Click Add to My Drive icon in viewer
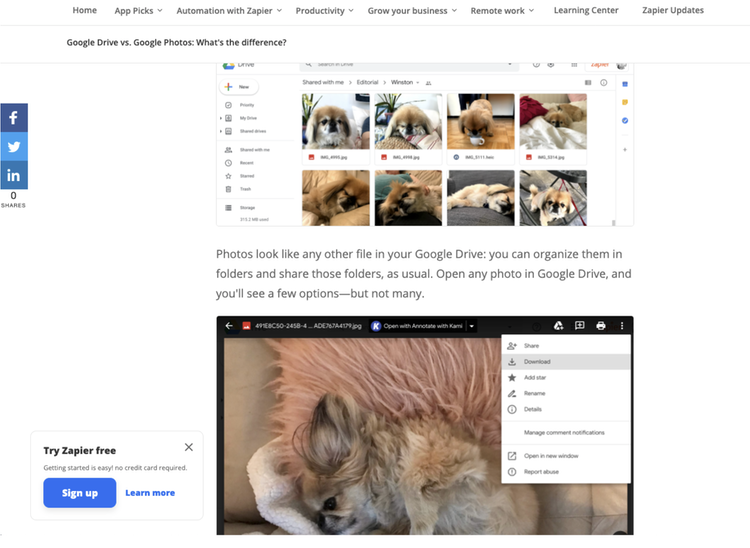The image size is (750, 548). [558, 326]
